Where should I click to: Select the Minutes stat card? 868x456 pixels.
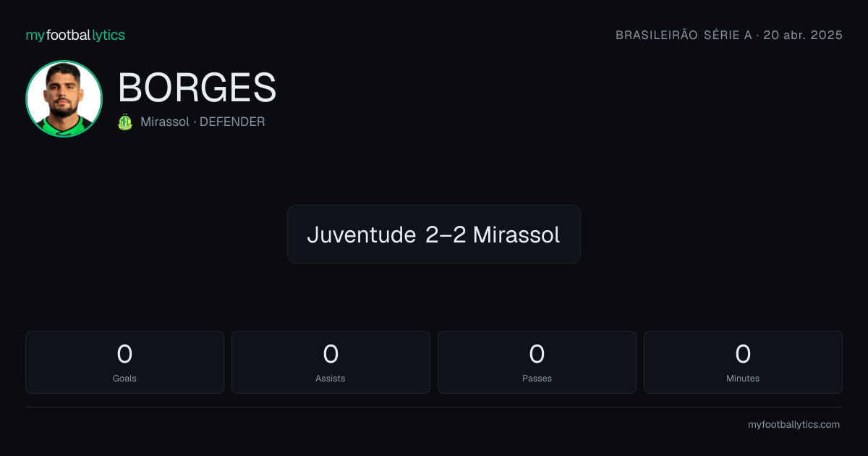pyautogui.click(x=743, y=362)
